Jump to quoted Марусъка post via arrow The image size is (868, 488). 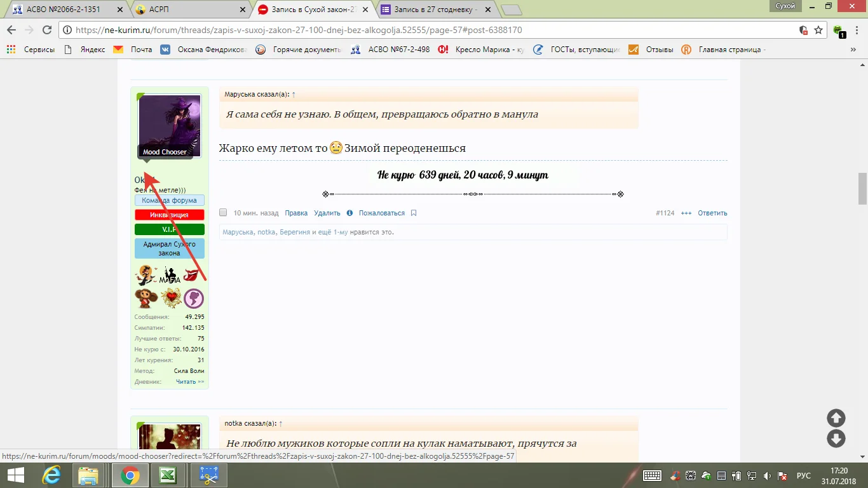click(294, 95)
